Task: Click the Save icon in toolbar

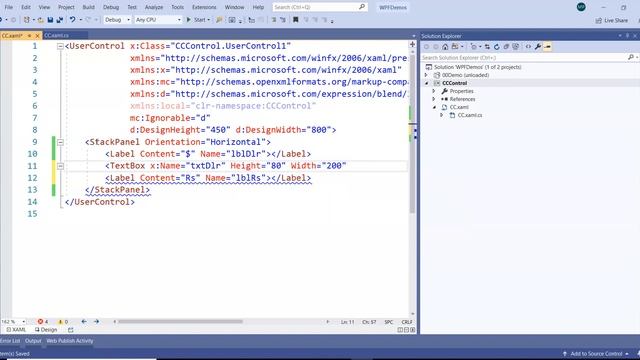Action: pyautogui.click(x=50, y=20)
